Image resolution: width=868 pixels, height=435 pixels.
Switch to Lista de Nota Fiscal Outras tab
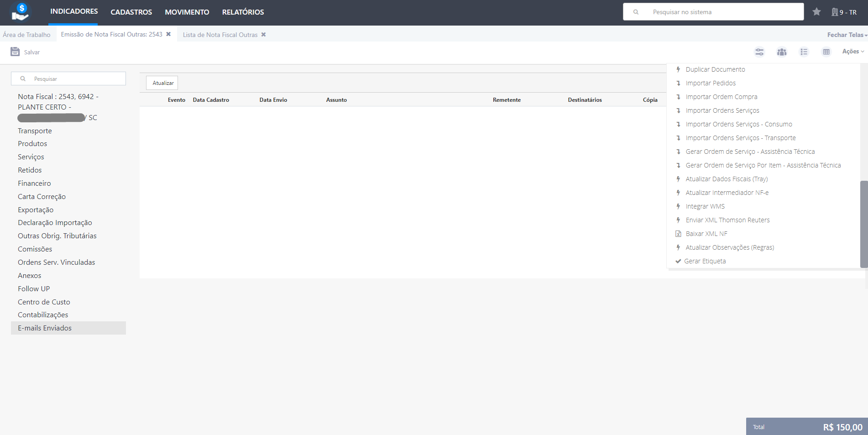(x=220, y=35)
